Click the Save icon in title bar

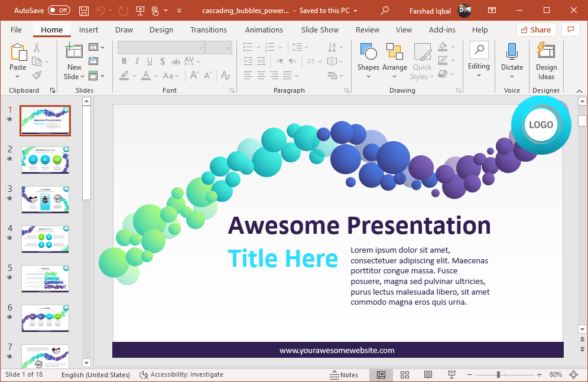84,11
